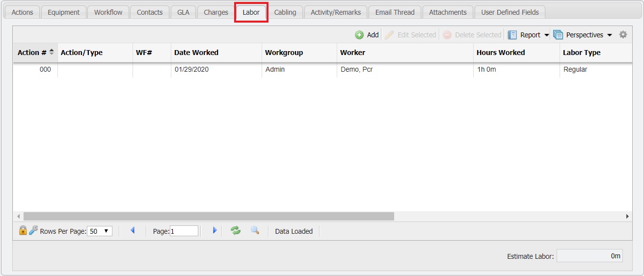Click the lock icon in footer
644x276 pixels.
[23, 230]
